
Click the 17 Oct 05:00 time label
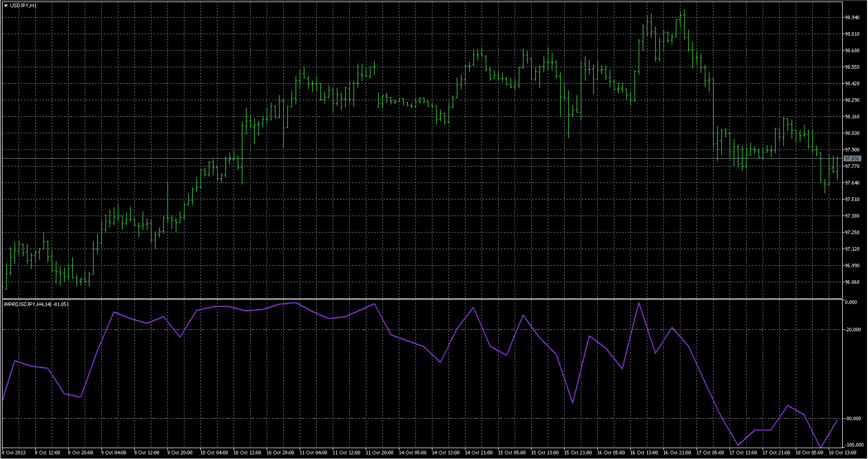pyautogui.click(x=710, y=453)
